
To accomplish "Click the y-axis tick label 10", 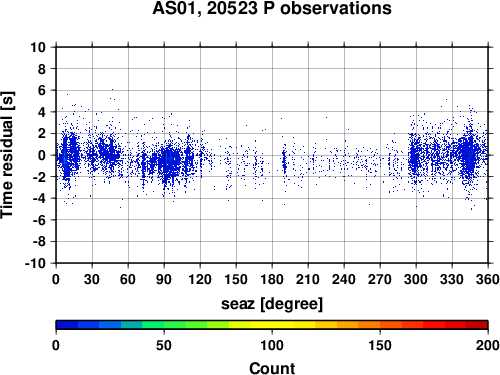I will [x=38, y=47].
